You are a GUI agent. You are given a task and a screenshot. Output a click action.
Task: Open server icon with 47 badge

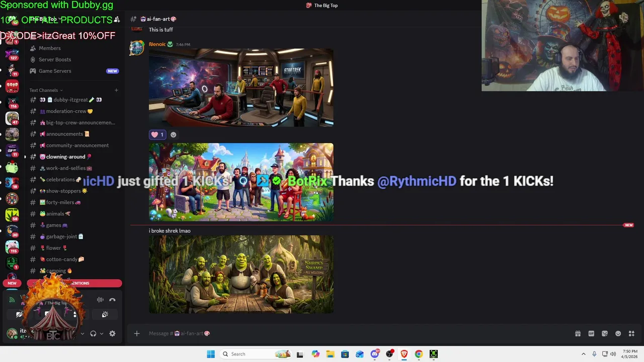pyautogui.click(x=12, y=118)
